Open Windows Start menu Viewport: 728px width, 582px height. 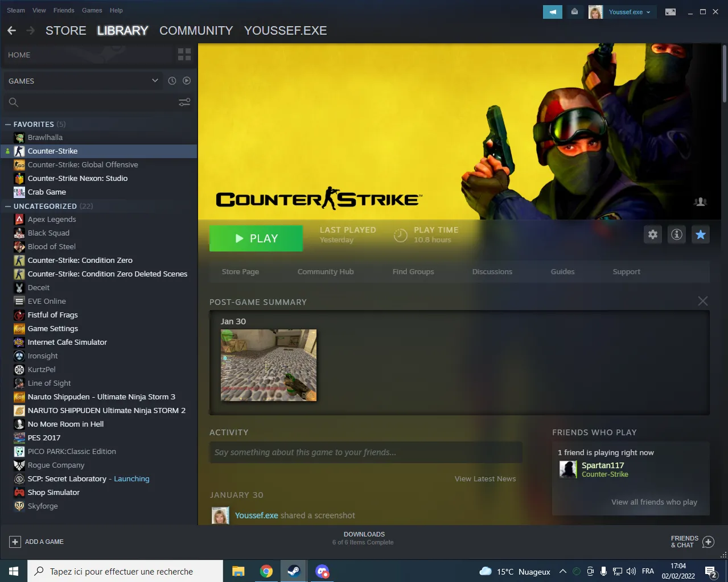pyautogui.click(x=14, y=571)
